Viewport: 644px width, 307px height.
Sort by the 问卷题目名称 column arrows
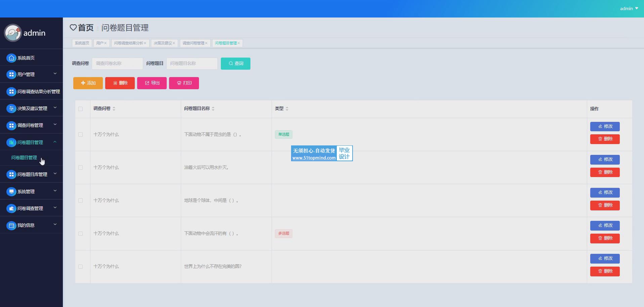coord(213,109)
